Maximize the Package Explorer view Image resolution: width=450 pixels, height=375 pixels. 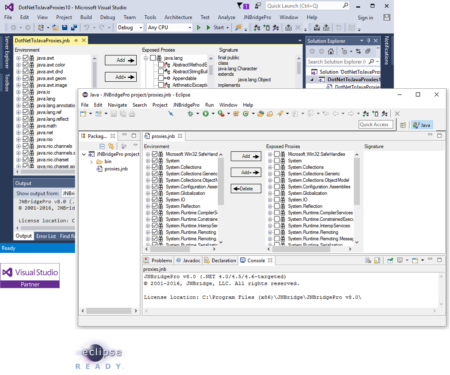coord(134,136)
